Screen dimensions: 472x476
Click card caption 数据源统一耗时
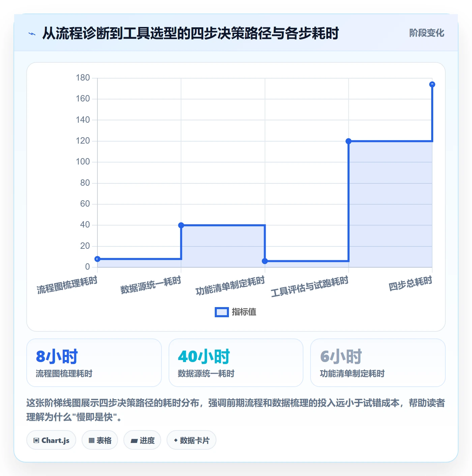[206, 374]
